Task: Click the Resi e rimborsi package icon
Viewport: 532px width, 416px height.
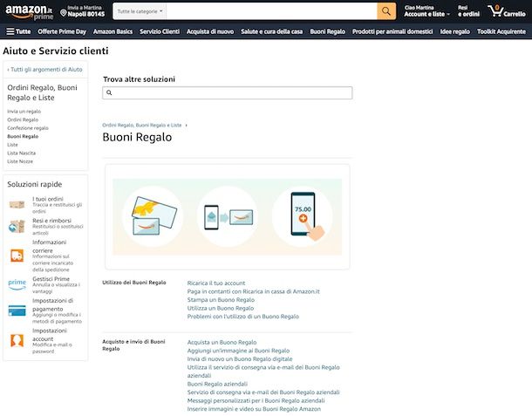Action: click(17, 227)
